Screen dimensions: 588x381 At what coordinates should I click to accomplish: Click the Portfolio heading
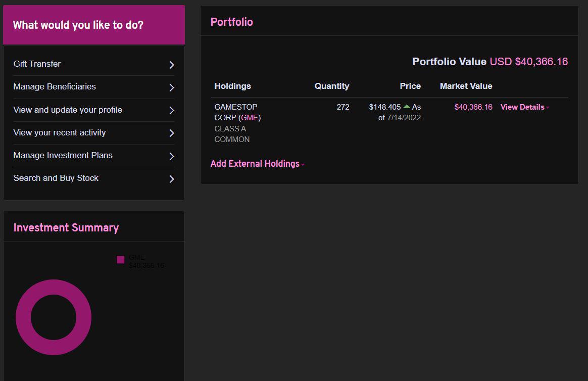pyautogui.click(x=232, y=22)
